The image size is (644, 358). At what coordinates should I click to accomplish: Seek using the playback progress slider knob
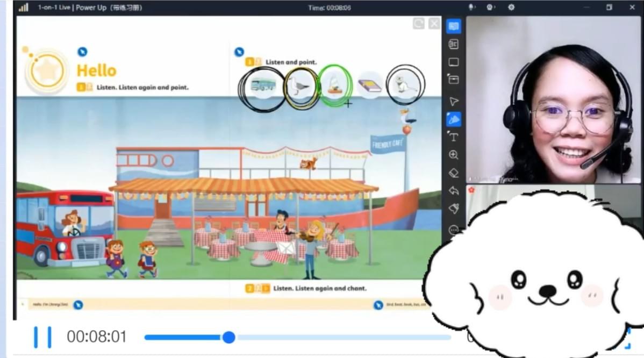[229, 338]
